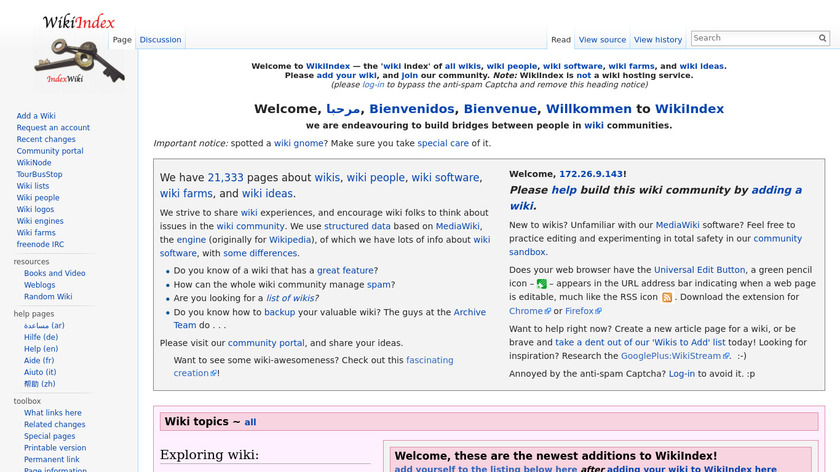Open Wiki logos in the sidebar
The height and width of the screenshot is (472, 840).
pyautogui.click(x=35, y=209)
